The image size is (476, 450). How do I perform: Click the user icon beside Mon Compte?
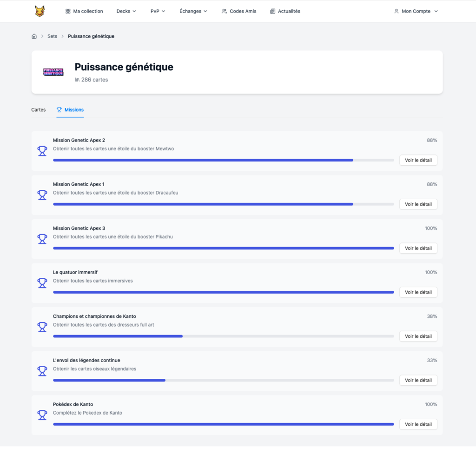tap(396, 11)
